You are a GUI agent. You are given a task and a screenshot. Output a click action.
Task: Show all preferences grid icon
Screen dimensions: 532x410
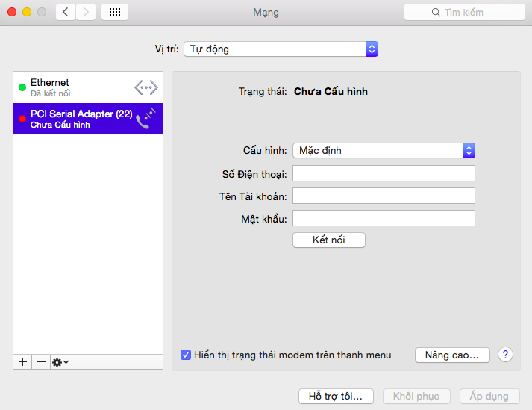(115, 12)
